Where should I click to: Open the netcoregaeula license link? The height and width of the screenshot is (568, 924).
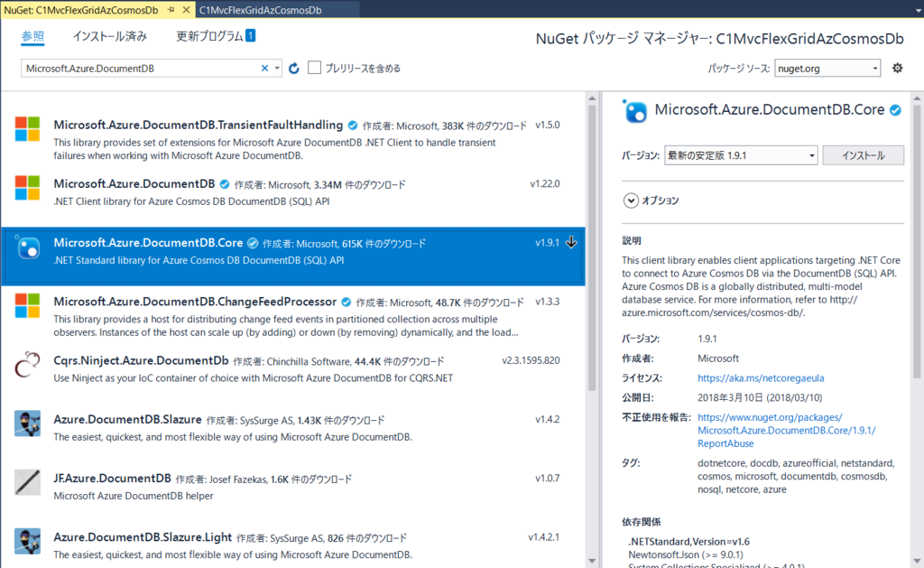pyautogui.click(x=761, y=378)
